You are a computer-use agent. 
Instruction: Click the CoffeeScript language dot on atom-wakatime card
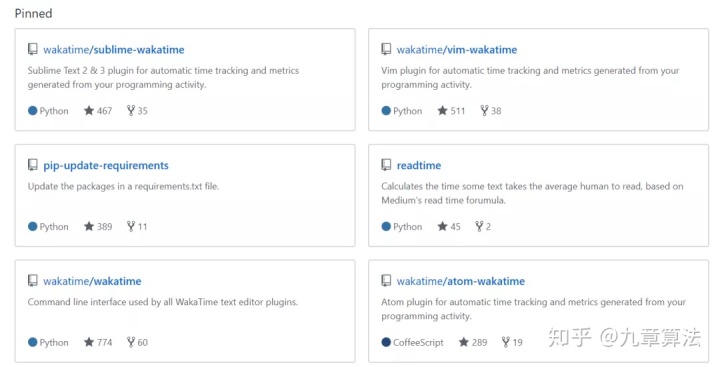click(386, 342)
